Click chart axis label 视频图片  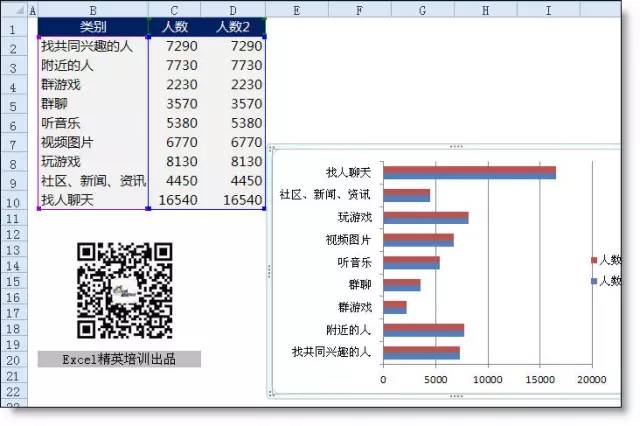coord(348,240)
